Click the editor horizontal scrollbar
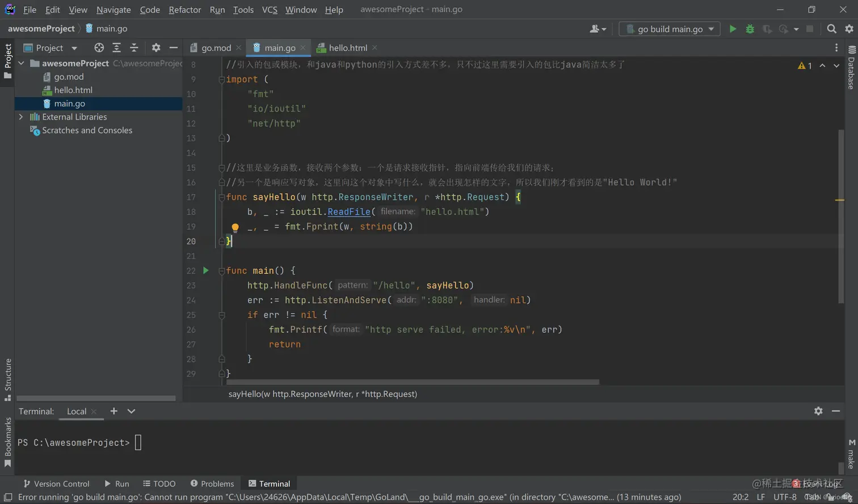Viewport: 858px width, 504px height. point(414,383)
